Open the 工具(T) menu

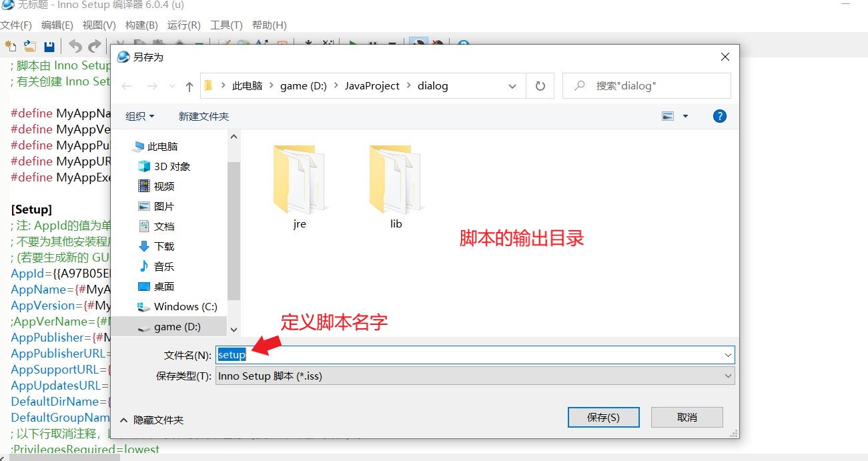point(226,25)
